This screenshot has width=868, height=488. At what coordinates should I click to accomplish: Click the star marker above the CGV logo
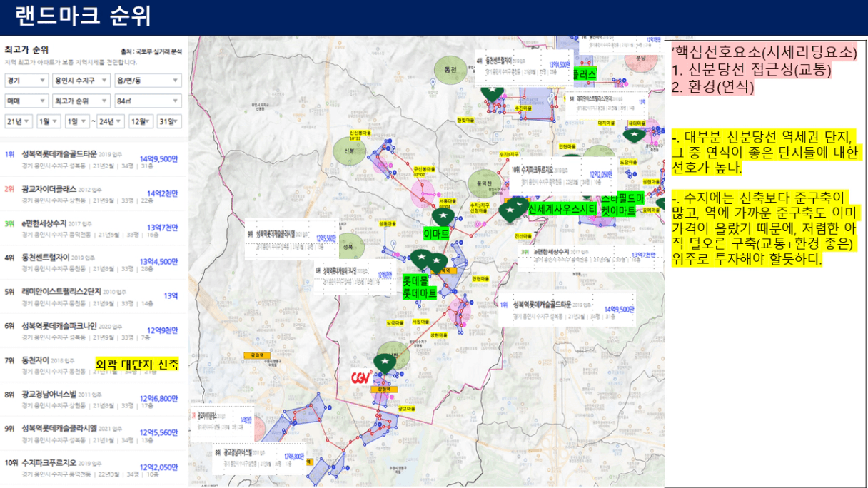385,363
